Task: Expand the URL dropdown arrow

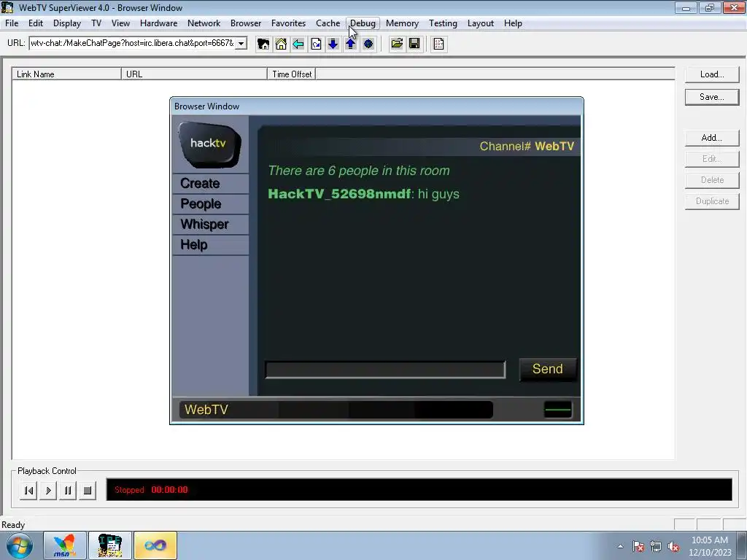Action: tap(241, 43)
